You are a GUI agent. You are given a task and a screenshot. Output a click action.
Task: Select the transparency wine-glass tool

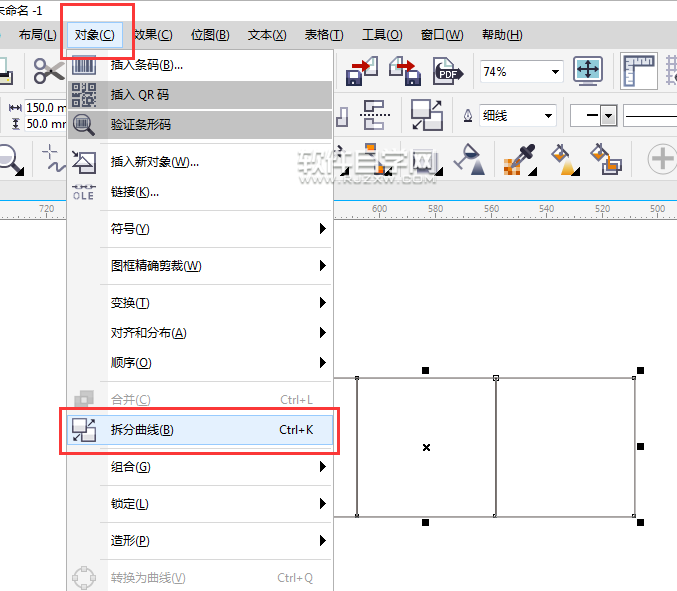pos(470,159)
